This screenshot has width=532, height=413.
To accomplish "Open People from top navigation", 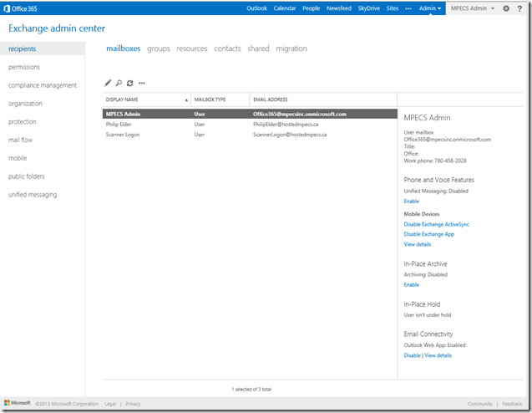I will 312,8.
